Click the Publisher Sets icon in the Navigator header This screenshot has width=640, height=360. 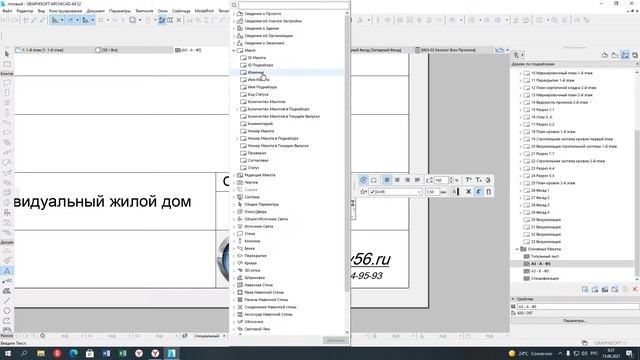click(635, 55)
